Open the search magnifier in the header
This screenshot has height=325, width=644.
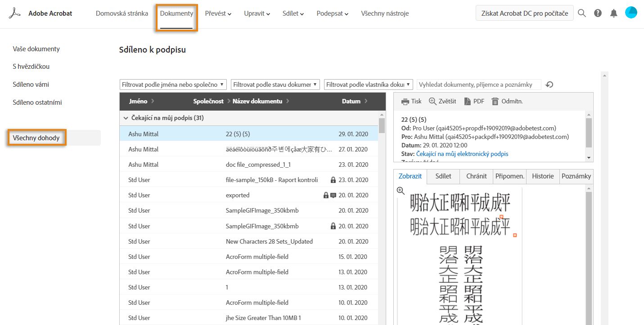(582, 13)
